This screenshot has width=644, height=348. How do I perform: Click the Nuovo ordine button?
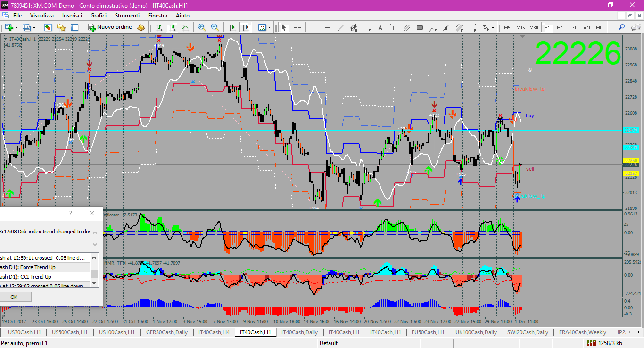[x=110, y=27]
